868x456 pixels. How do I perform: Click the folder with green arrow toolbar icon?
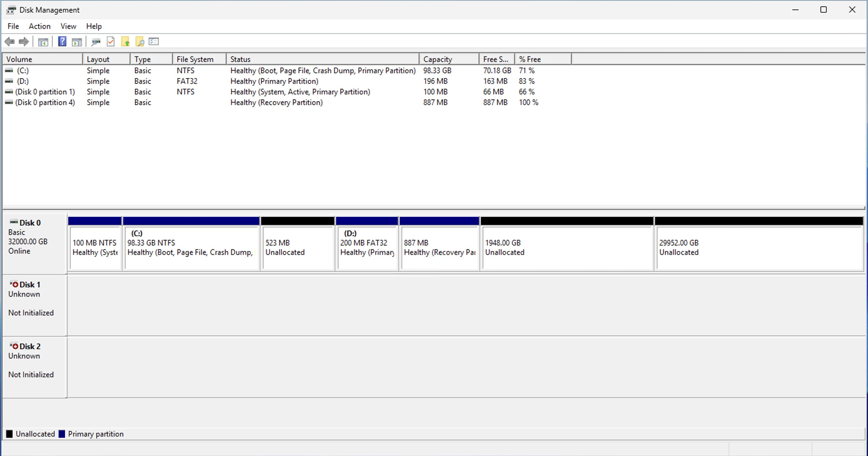tap(125, 42)
